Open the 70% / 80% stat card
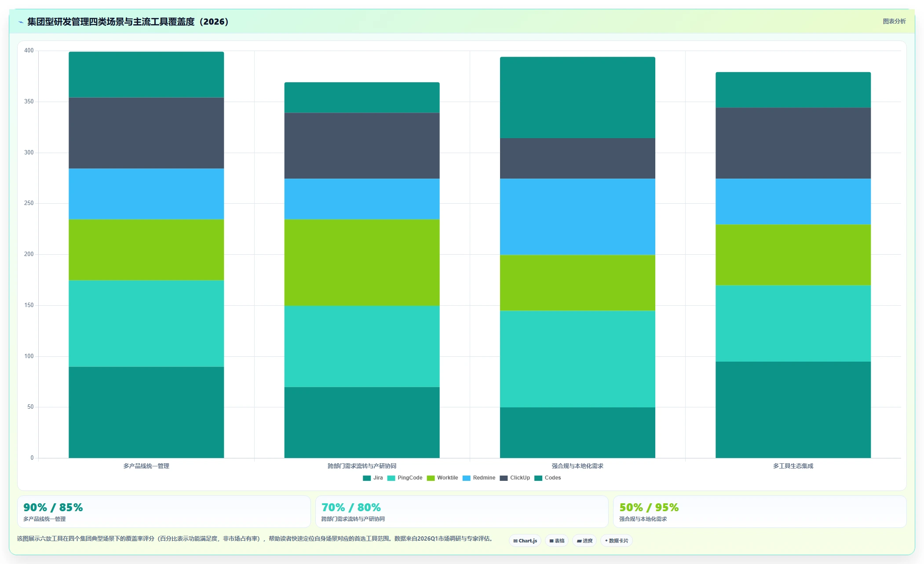The image size is (924, 564). [462, 512]
